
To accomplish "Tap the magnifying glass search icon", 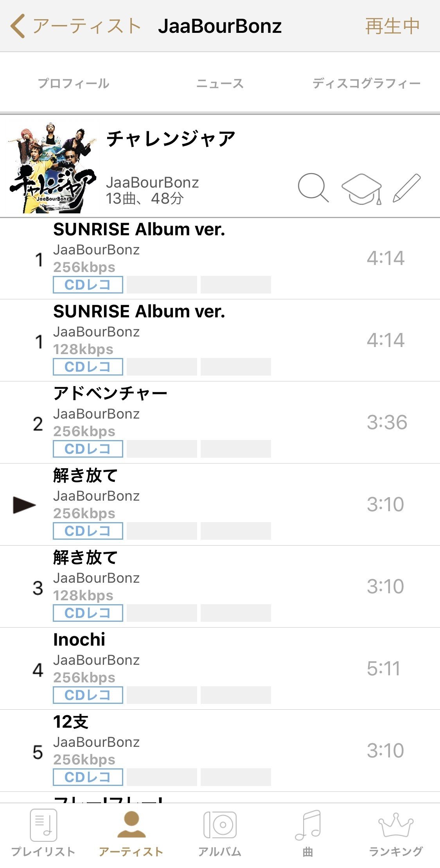I will [x=313, y=188].
